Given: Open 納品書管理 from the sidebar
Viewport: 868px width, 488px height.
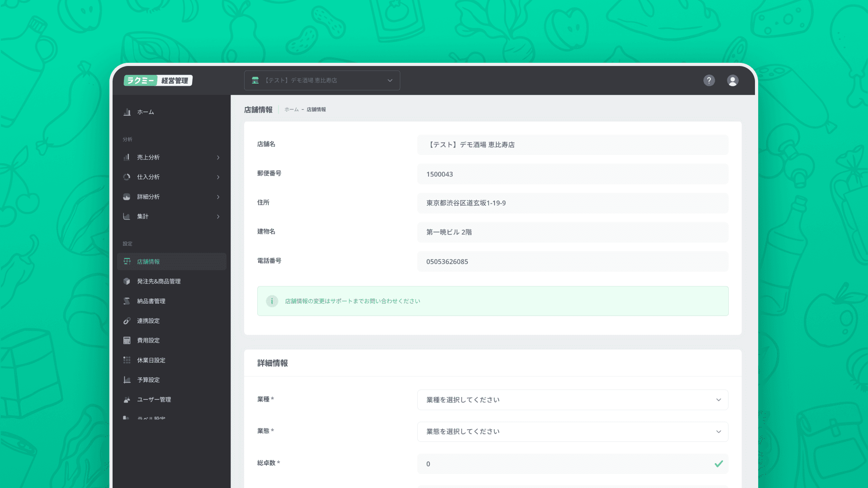Looking at the screenshot, I should 151,301.
